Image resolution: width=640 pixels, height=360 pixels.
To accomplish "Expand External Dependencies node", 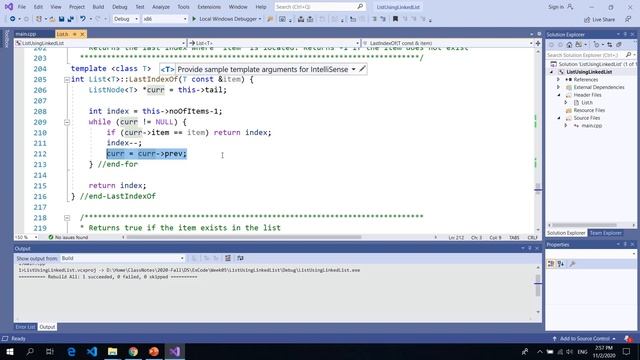I will pyautogui.click(x=558, y=87).
